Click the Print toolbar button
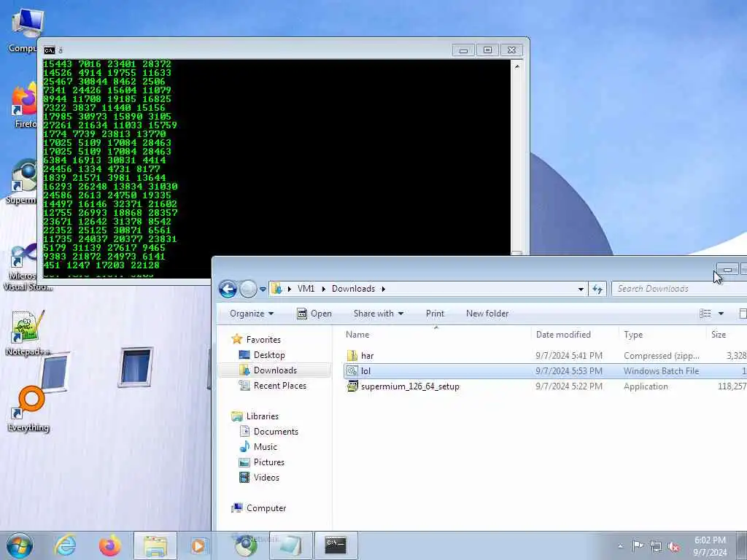 click(x=435, y=314)
